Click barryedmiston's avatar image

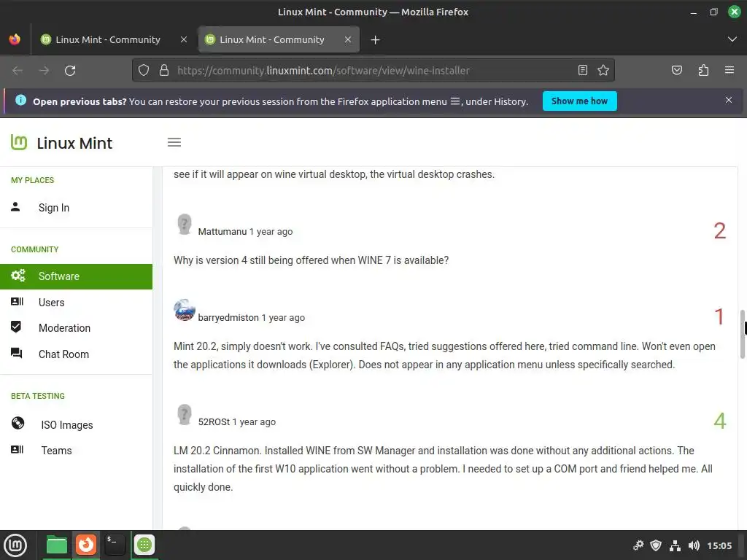click(185, 310)
